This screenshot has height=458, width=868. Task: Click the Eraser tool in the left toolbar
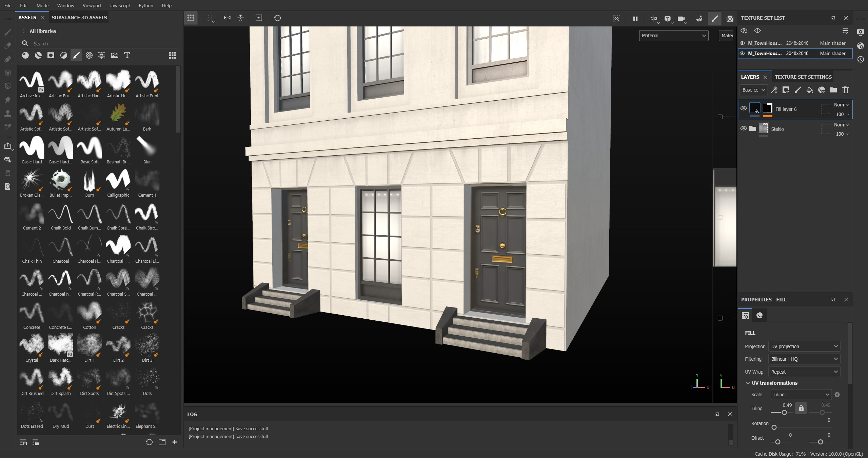pos(7,46)
